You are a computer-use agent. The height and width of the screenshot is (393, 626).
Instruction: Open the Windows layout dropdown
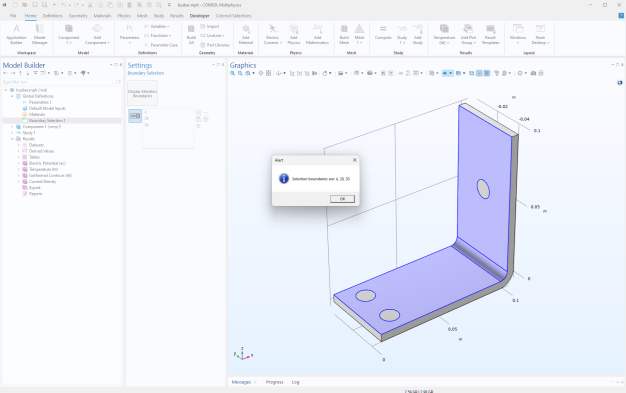click(x=518, y=34)
